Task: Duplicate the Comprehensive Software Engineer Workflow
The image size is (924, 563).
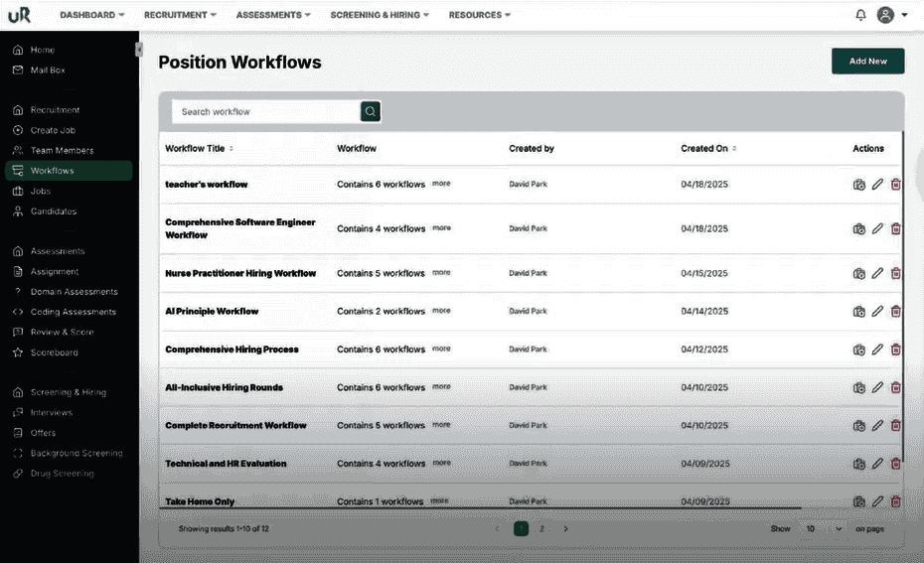Action: tap(859, 229)
